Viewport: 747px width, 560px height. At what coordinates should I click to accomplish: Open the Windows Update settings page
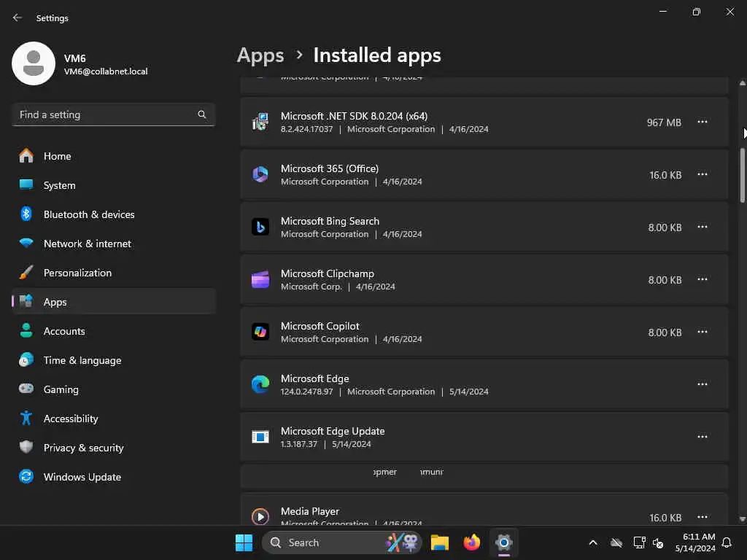click(82, 477)
